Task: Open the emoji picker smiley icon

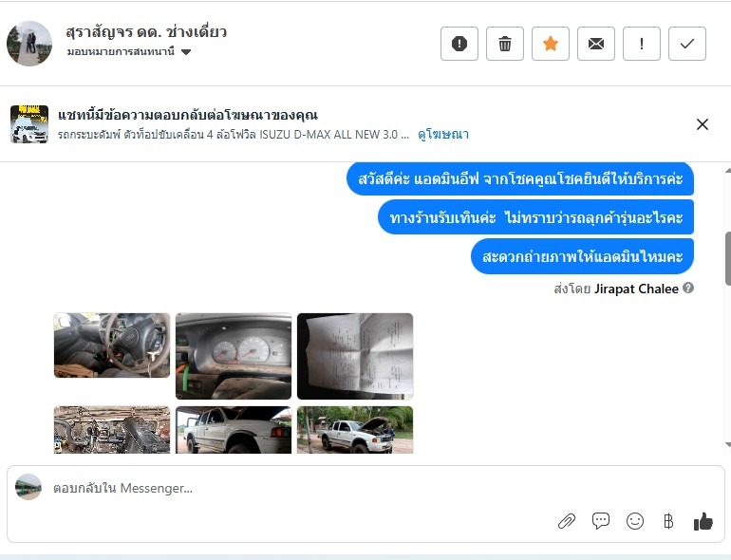Action: (635, 521)
